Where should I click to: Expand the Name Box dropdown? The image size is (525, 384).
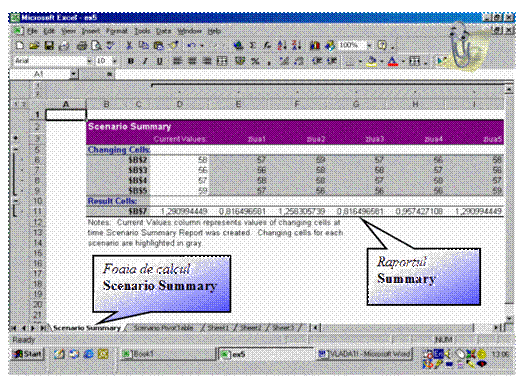point(74,74)
